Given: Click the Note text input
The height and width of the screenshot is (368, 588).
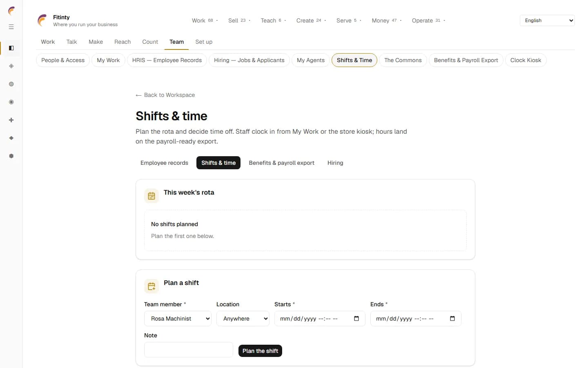Looking at the screenshot, I should click(189, 350).
